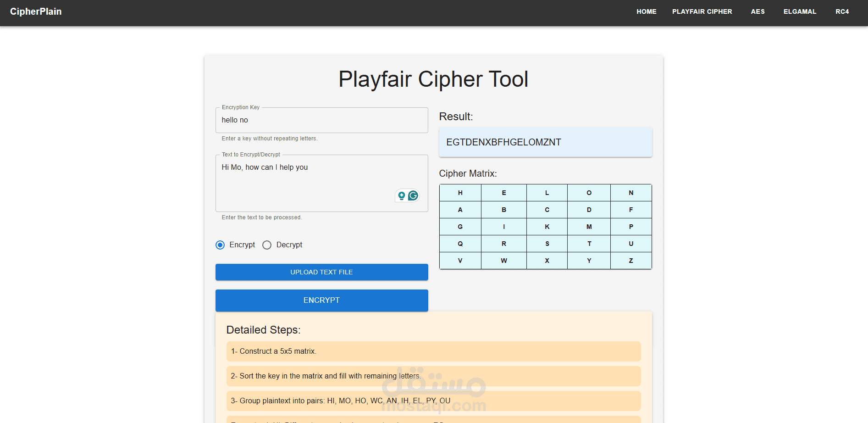Click cell H in the cipher matrix

(460, 193)
